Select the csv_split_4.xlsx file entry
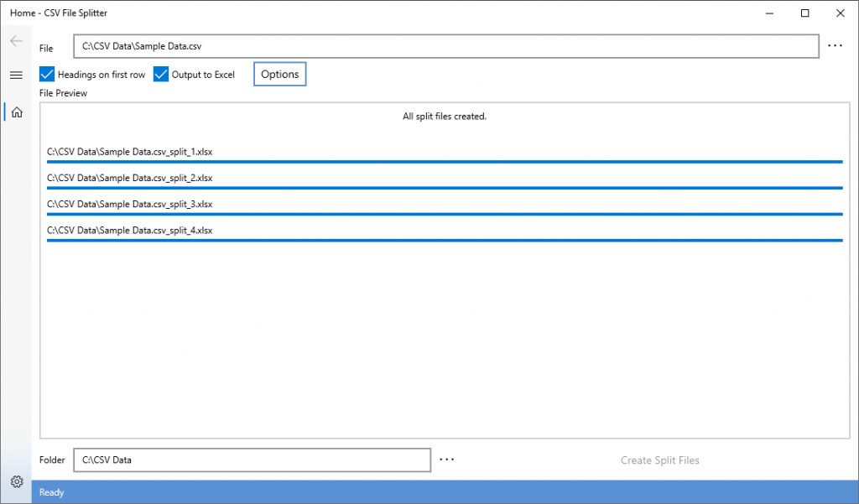The height and width of the screenshot is (504, 859). click(129, 230)
